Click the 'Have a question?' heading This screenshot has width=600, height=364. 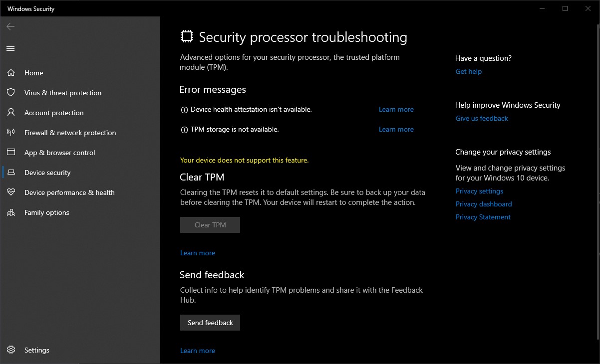coord(483,58)
